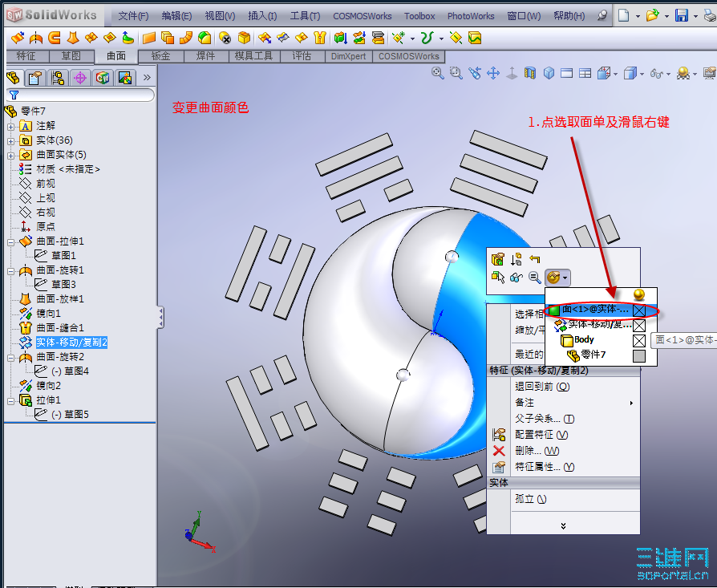
Task: Click the Pan/move view icon
Action: [493, 73]
